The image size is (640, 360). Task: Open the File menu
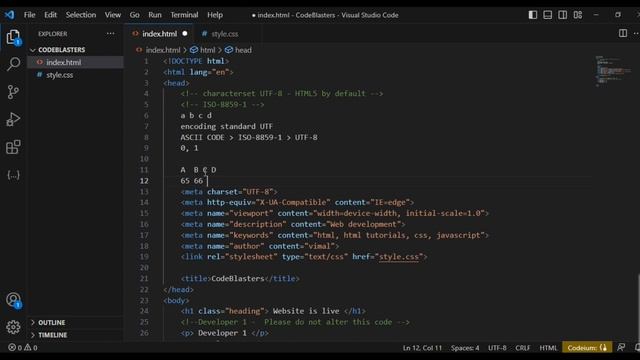coord(29,15)
